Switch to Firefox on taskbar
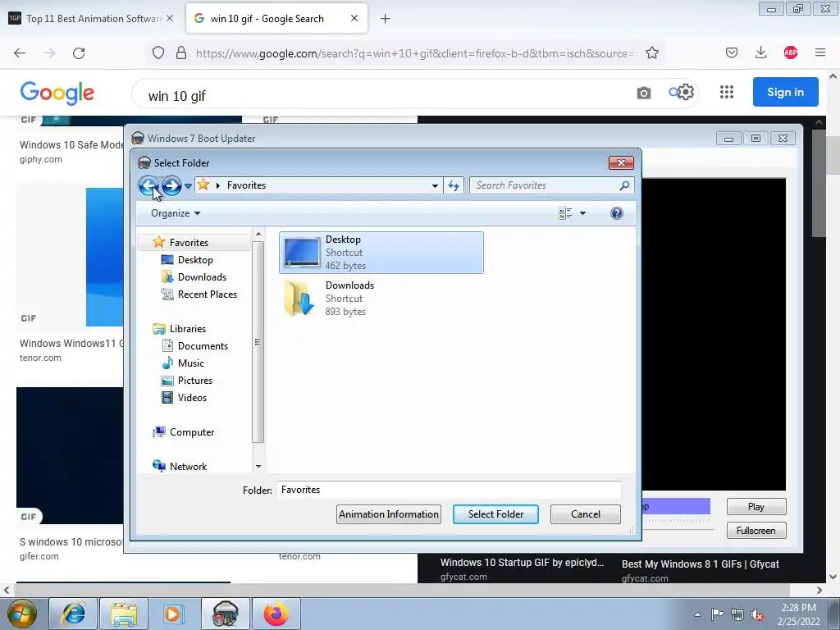This screenshot has height=630, width=840. [x=276, y=614]
